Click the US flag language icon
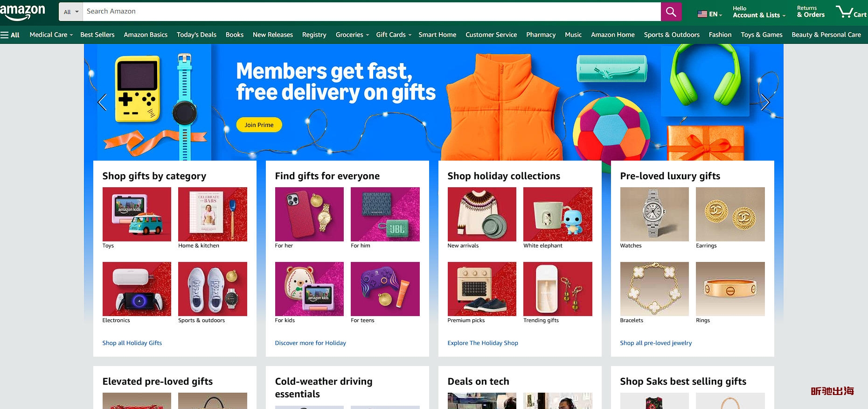The image size is (868, 409). click(x=702, y=14)
